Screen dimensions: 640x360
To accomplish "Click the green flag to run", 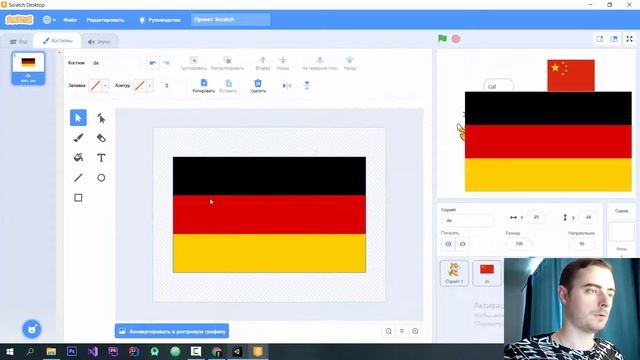I will (442, 39).
